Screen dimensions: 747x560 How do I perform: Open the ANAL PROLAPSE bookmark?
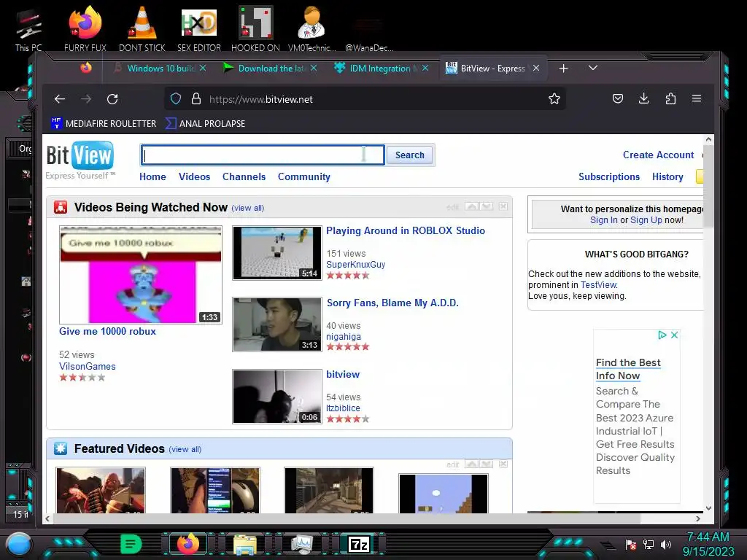tap(205, 123)
